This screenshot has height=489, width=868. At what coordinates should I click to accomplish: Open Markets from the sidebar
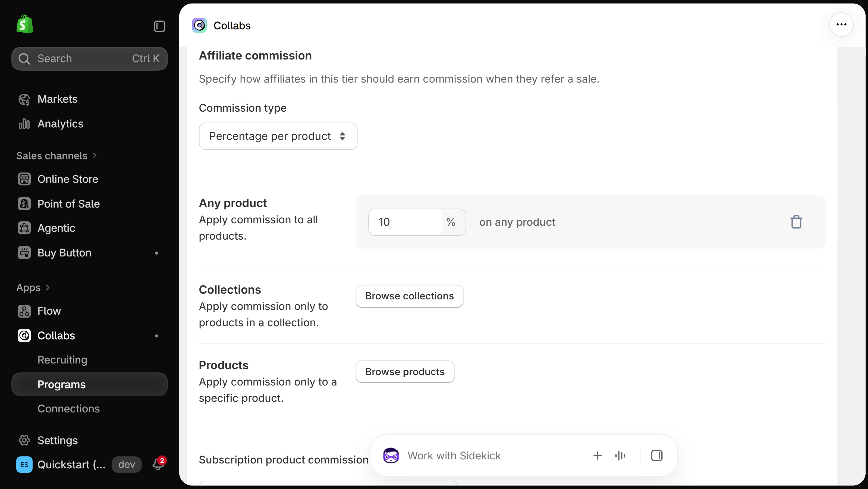coord(57,99)
